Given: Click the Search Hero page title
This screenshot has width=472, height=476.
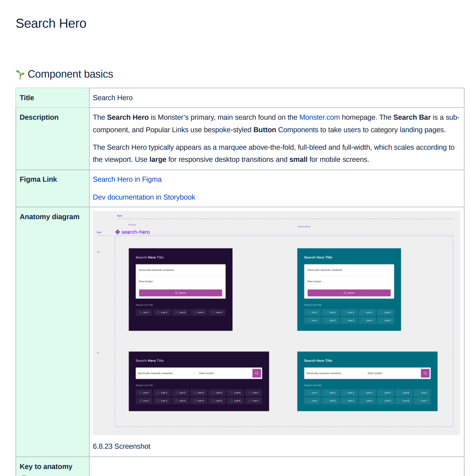Looking at the screenshot, I should point(51,24).
